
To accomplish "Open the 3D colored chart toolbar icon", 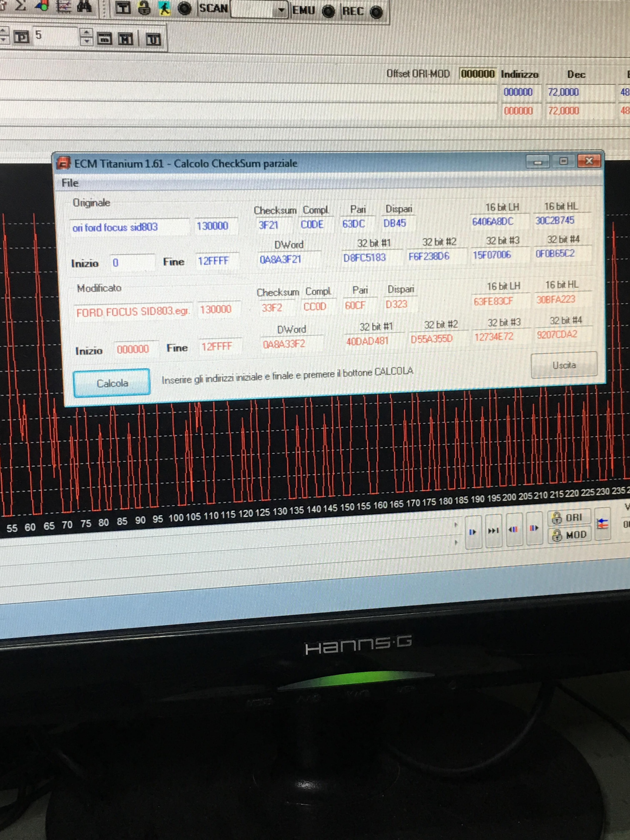I will pos(42,5).
